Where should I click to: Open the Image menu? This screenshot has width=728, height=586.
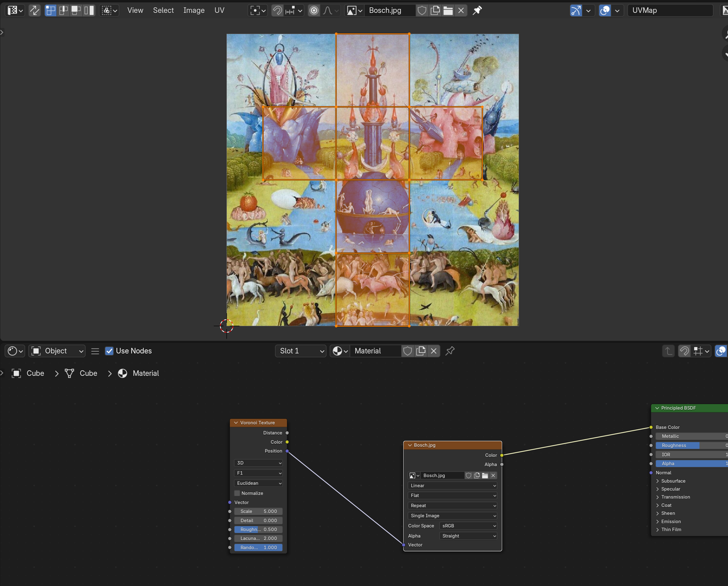point(193,10)
